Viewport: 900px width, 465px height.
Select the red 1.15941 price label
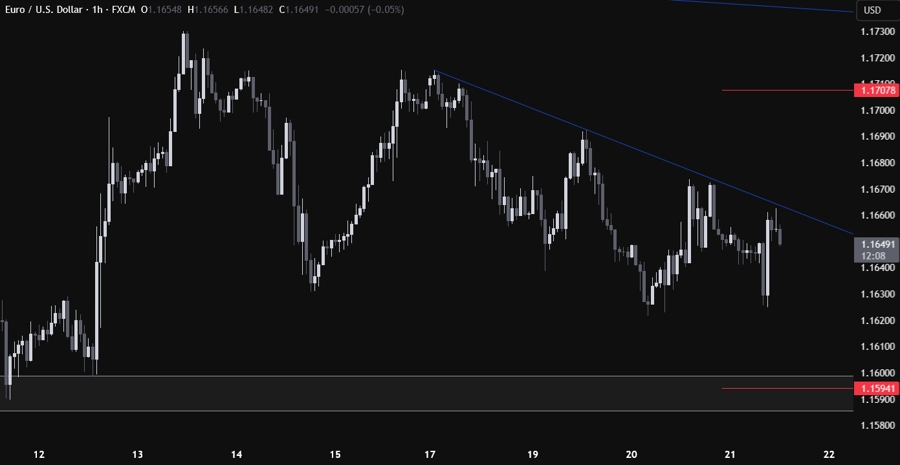pyautogui.click(x=877, y=388)
